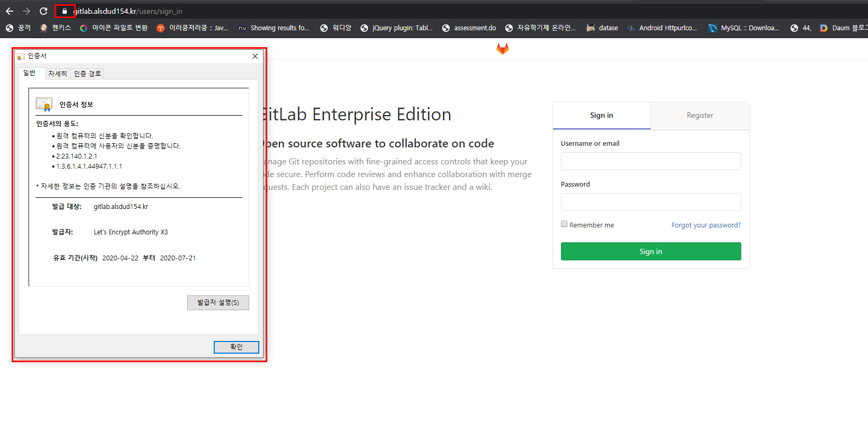This screenshot has height=447, width=868.
Task: Focus the Password field
Action: pyautogui.click(x=651, y=202)
